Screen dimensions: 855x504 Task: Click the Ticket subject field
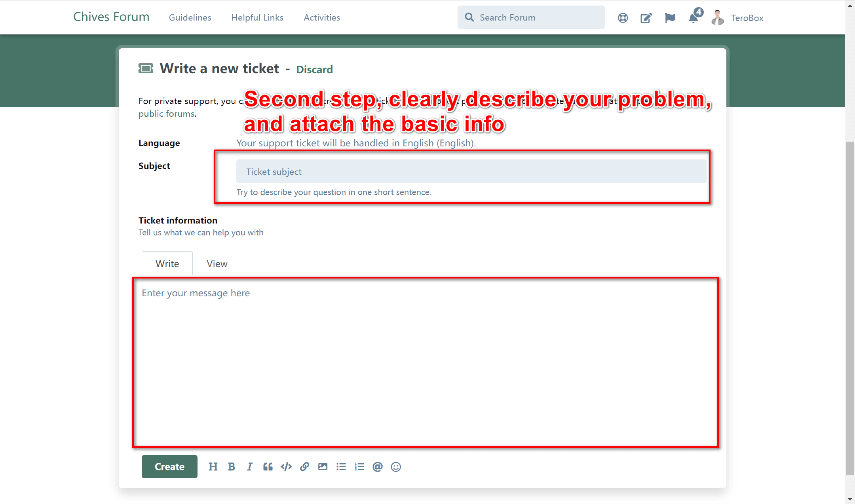click(x=471, y=172)
